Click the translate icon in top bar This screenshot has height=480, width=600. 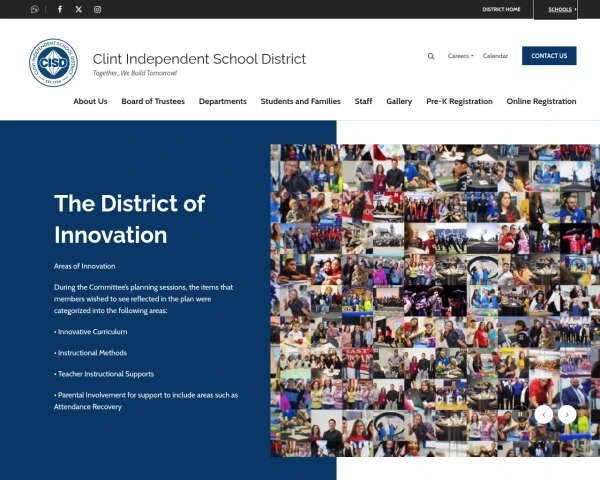[x=35, y=9]
